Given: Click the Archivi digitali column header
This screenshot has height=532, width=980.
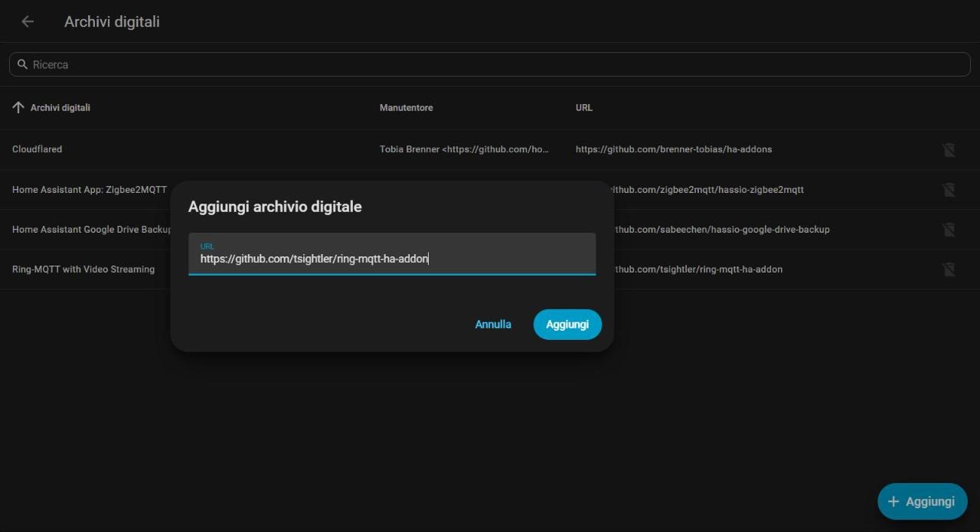Looking at the screenshot, I should click(x=60, y=108).
